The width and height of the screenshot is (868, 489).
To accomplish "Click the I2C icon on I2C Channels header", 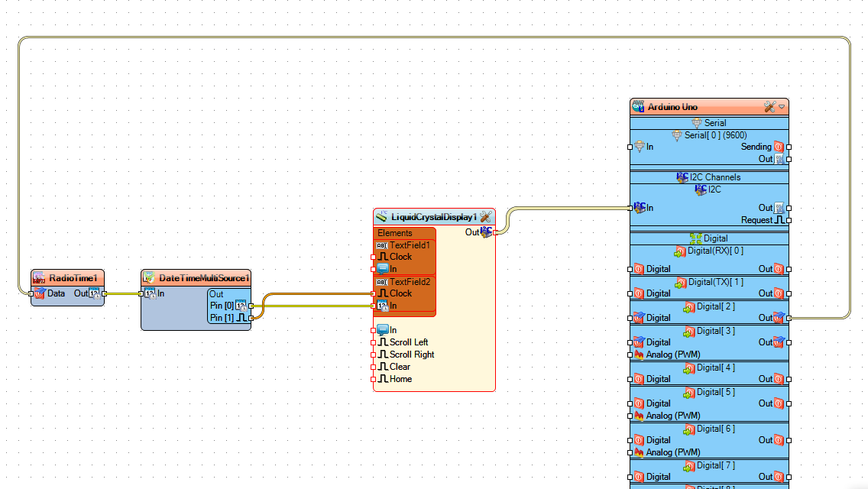I will [682, 176].
